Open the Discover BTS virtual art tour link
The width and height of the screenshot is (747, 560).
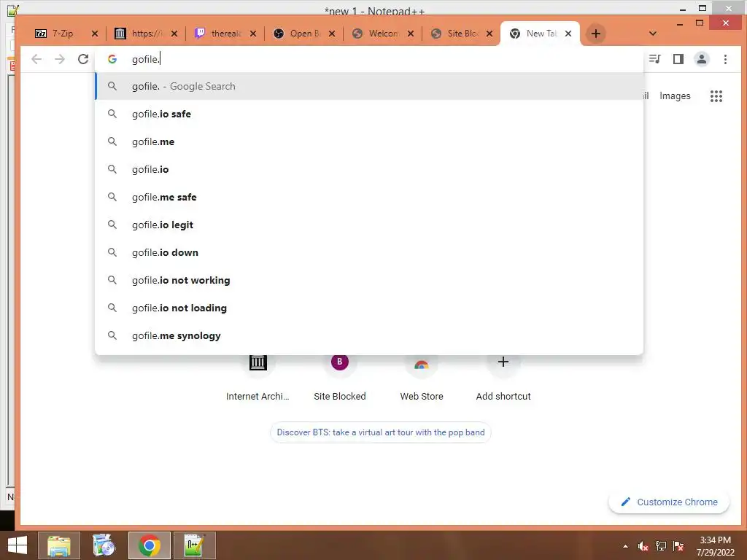point(381,432)
